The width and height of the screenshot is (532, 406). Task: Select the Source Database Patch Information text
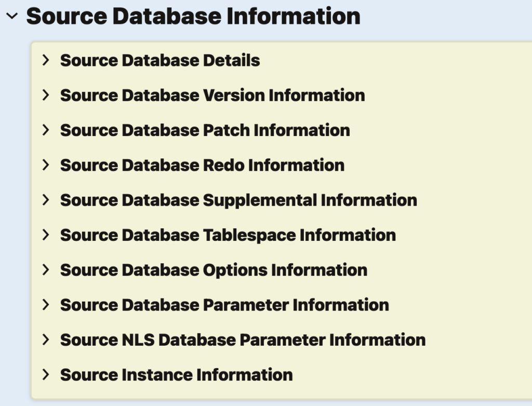point(205,130)
